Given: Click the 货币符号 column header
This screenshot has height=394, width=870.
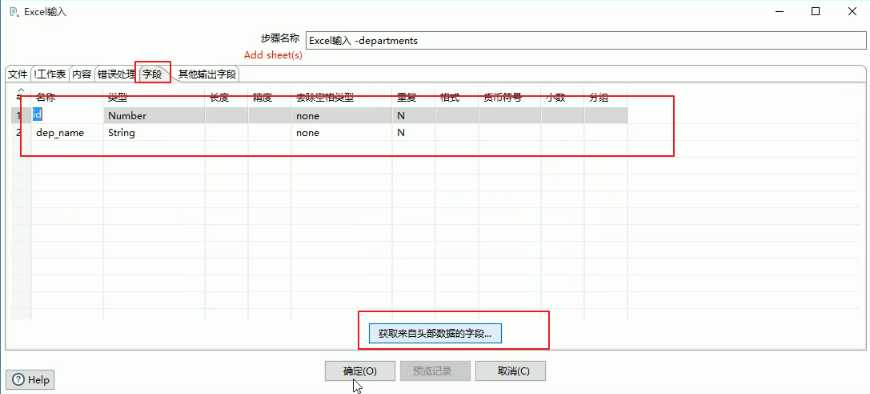Looking at the screenshot, I should [x=510, y=98].
